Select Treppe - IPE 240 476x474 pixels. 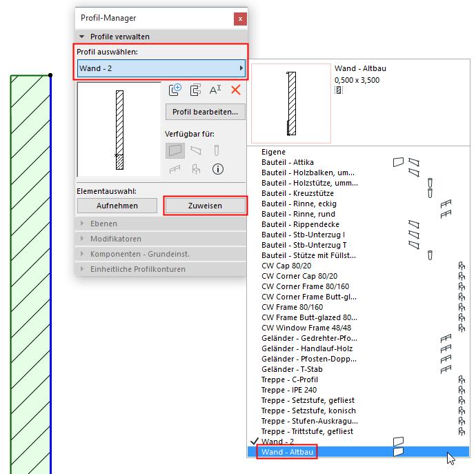pos(358,390)
